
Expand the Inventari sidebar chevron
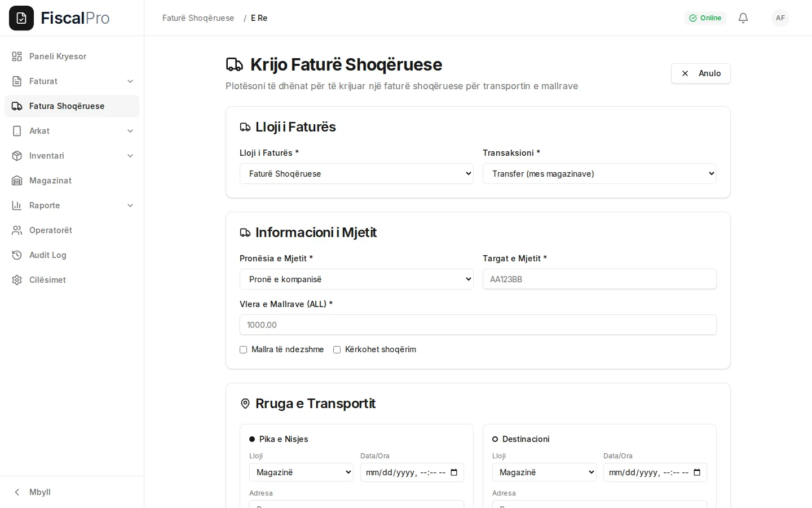pos(130,156)
